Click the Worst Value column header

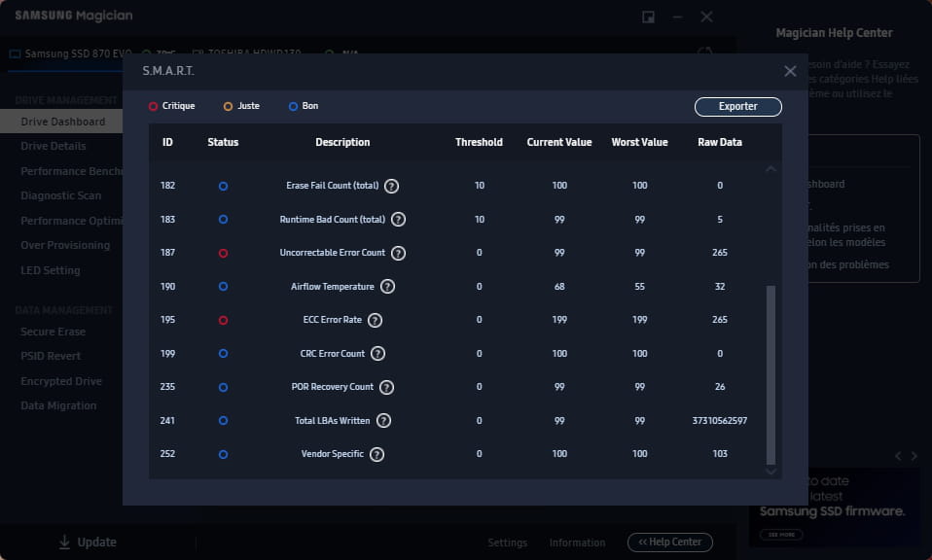(x=639, y=143)
